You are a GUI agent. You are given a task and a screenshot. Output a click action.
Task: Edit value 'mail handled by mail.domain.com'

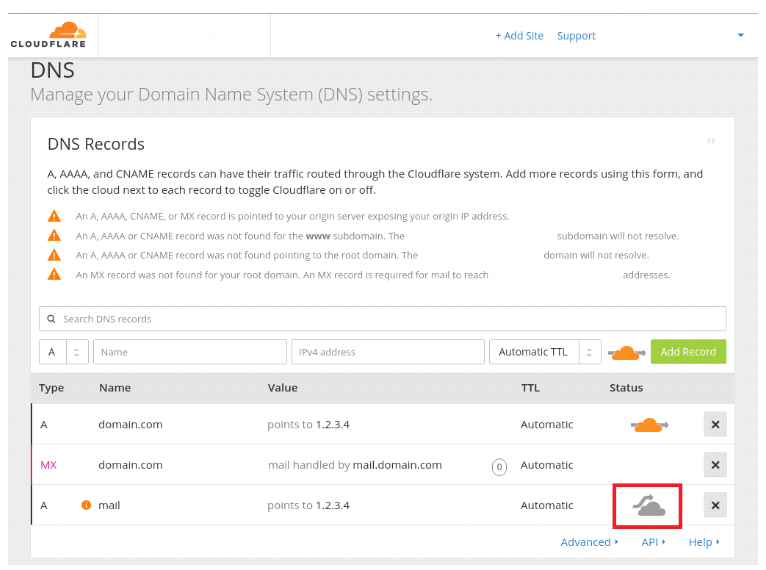[x=355, y=465]
